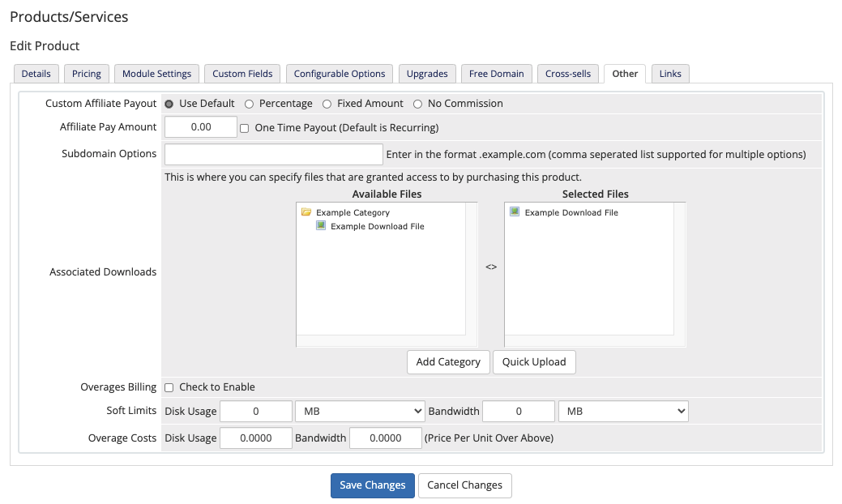
Task: Click Add Category button
Action: [448, 361]
